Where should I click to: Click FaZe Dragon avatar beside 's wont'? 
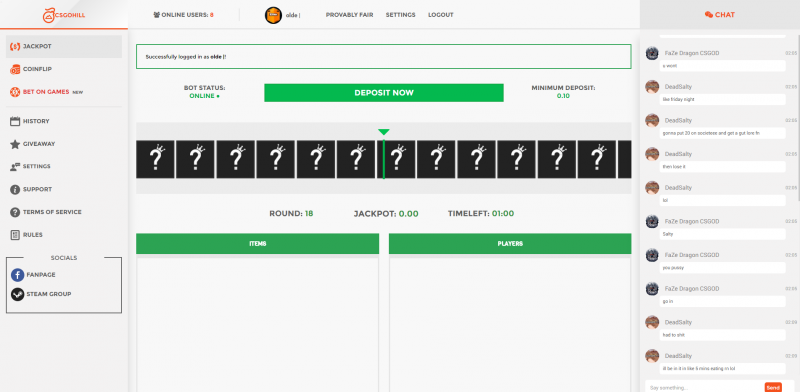(x=652, y=54)
